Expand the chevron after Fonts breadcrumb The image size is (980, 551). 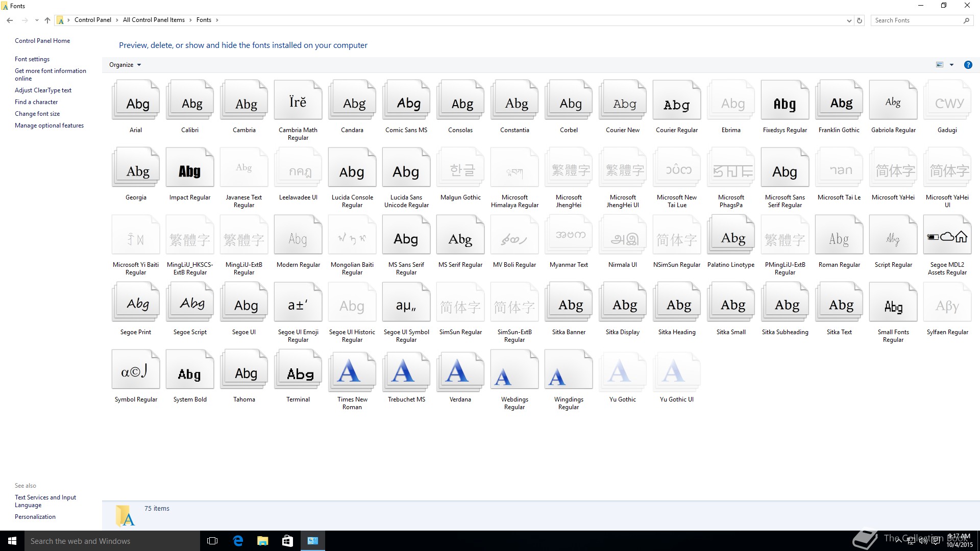point(217,20)
